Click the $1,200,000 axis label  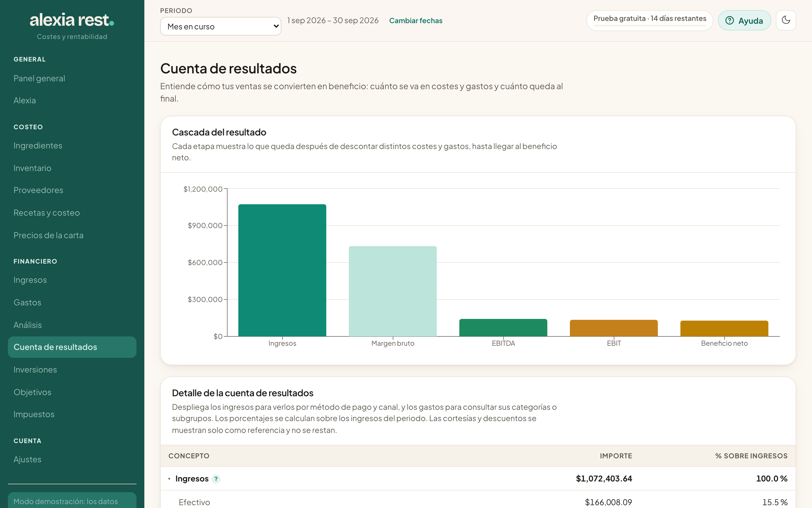(203, 189)
